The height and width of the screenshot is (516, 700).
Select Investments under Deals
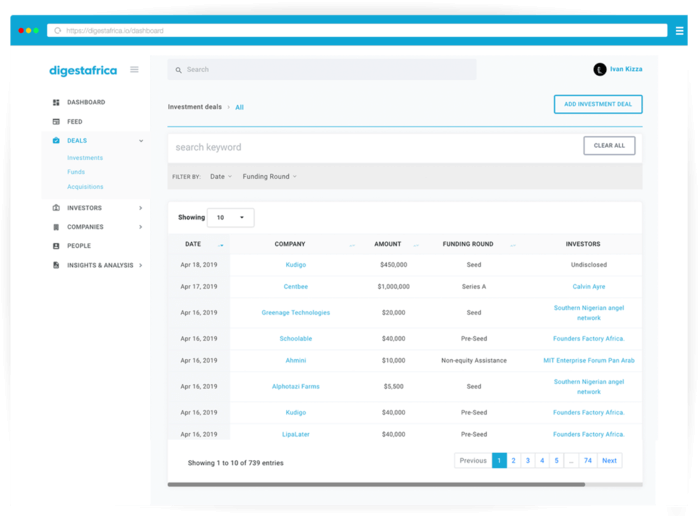(85, 158)
